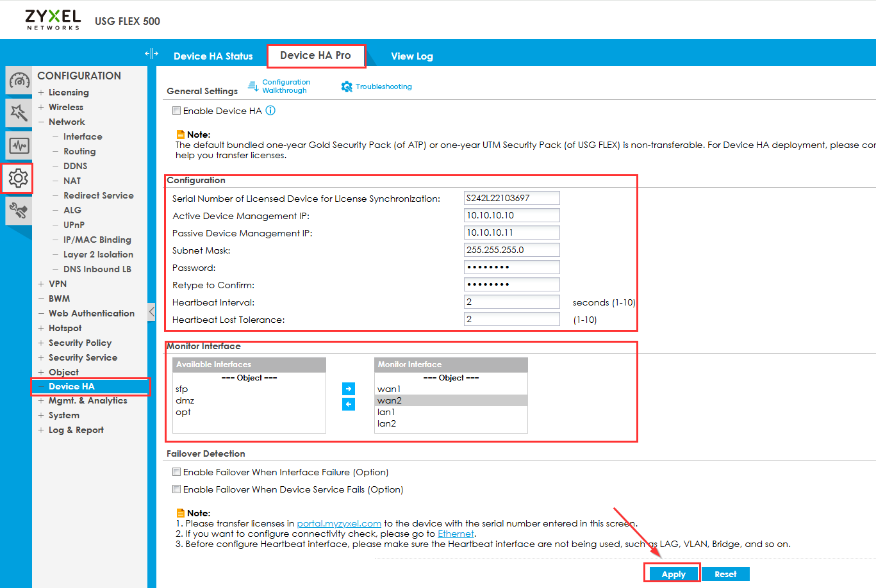Expand the Security Policy section
Viewport: 876px width, 588px height.
click(41, 343)
